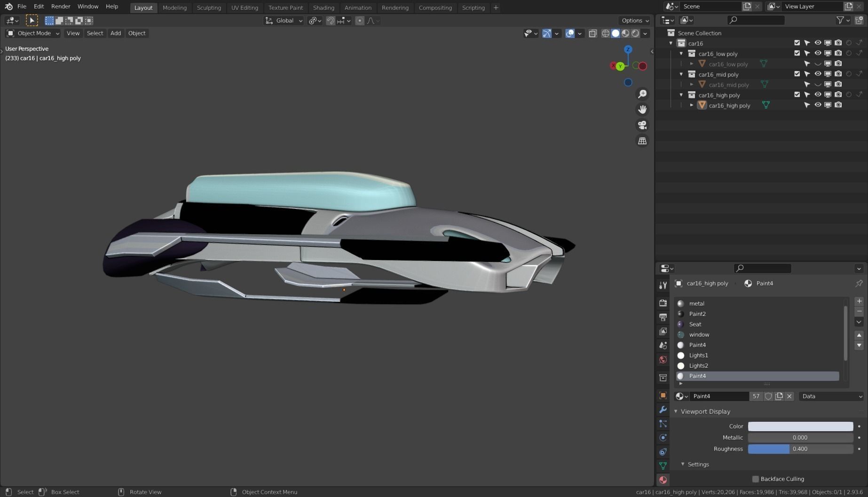Enable Backface Culling checkbox
Viewport: 868px width, 497px height.
pyautogui.click(x=755, y=479)
